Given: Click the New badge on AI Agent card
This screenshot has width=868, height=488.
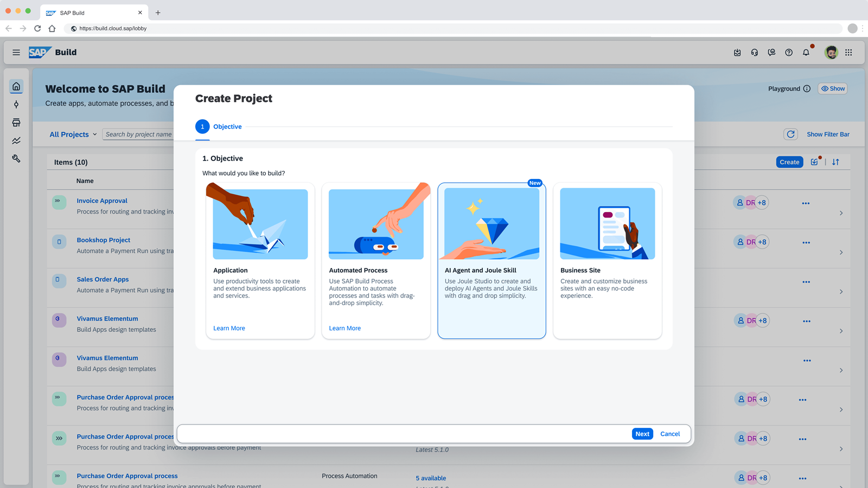Looking at the screenshot, I should pyautogui.click(x=535, y=183).
